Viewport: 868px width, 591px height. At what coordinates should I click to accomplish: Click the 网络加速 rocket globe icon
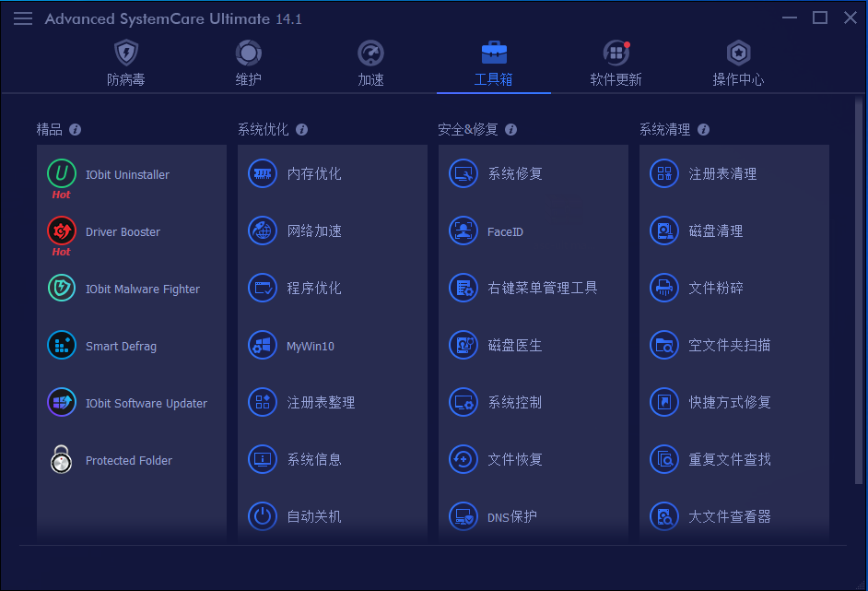pyautogui.click(x=263, y=230)
